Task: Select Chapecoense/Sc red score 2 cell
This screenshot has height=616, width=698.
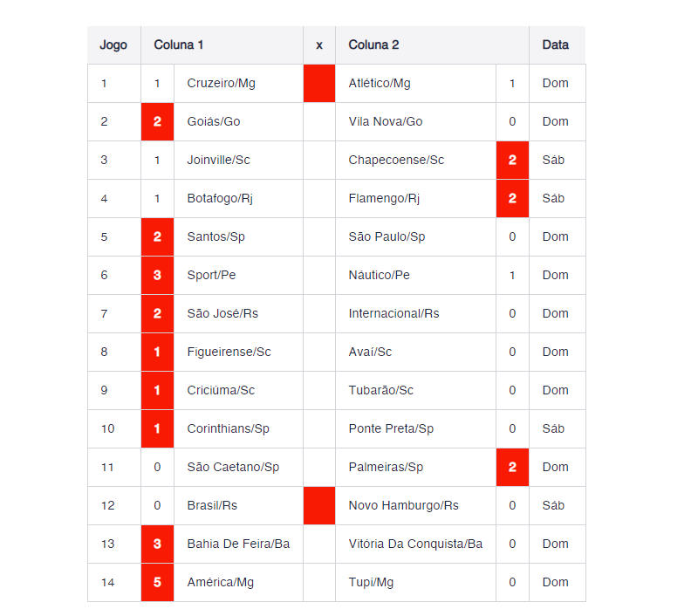Action: [512, 161]
